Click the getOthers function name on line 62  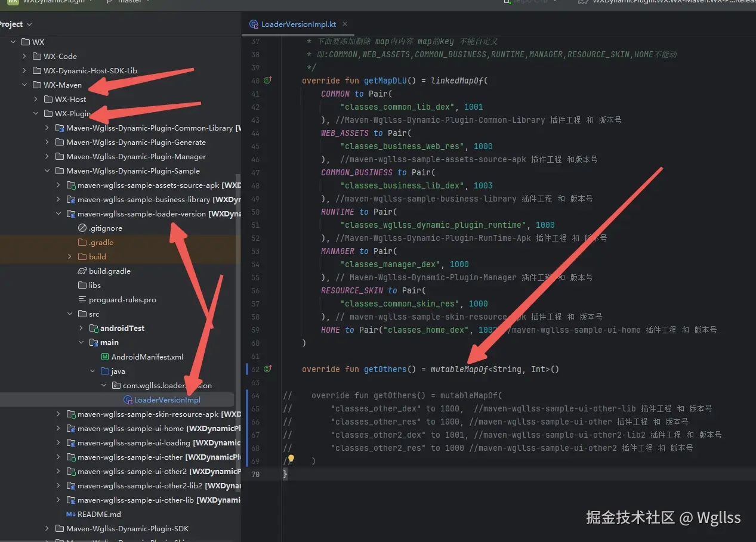tap(385, 369)
